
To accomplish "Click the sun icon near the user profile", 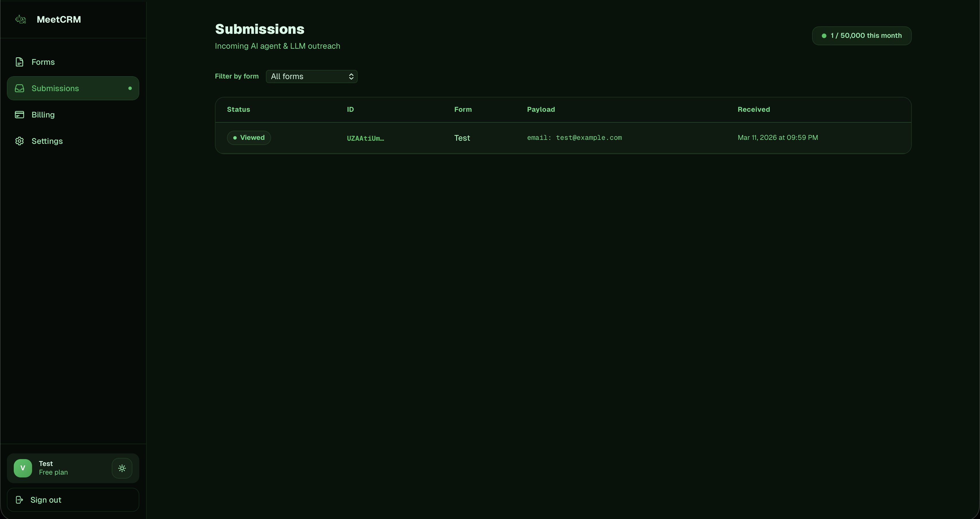I will coord(122,468).
